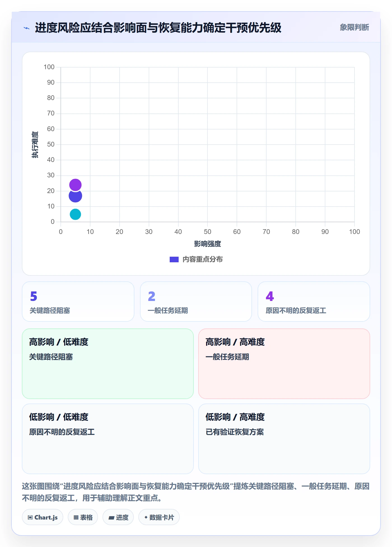This screenshot has width=392, height=547.
Task: Click the summary paragraph starting 这张图围绕
Action: tap(196, 492)
